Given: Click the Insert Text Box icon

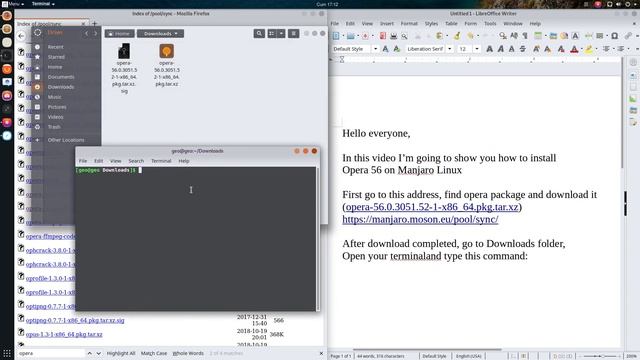Looking at the screenshot, I should point(575,36).
